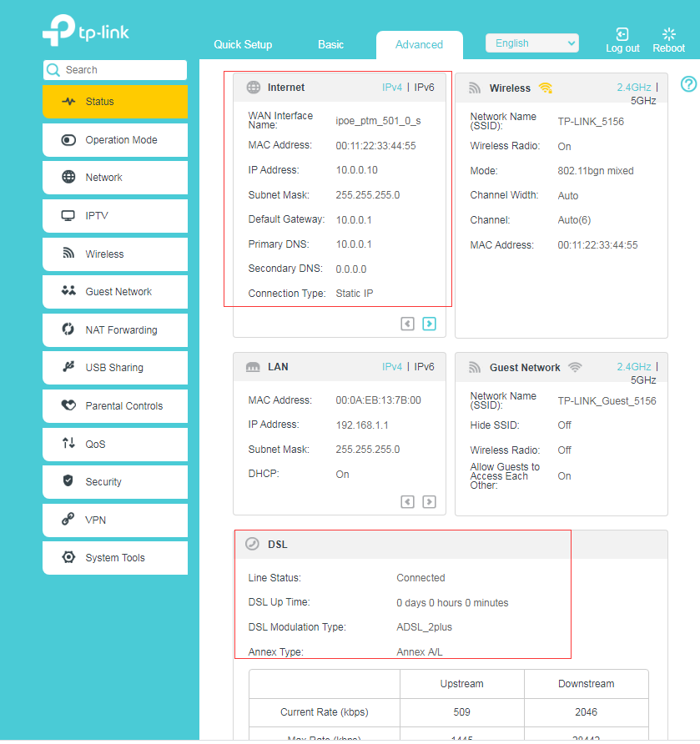Select the Advanced tab
The width and height of the screenshot is (700, 744).
click(x=419, y=44)
